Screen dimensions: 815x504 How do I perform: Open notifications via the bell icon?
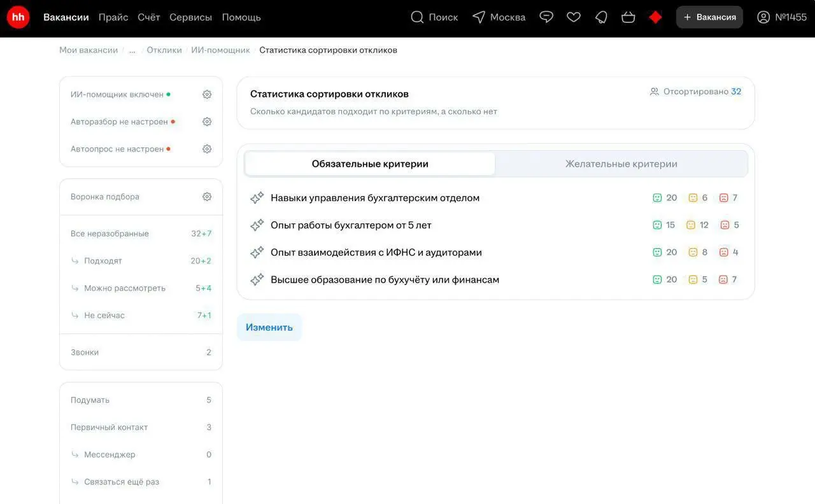point(600,17)
